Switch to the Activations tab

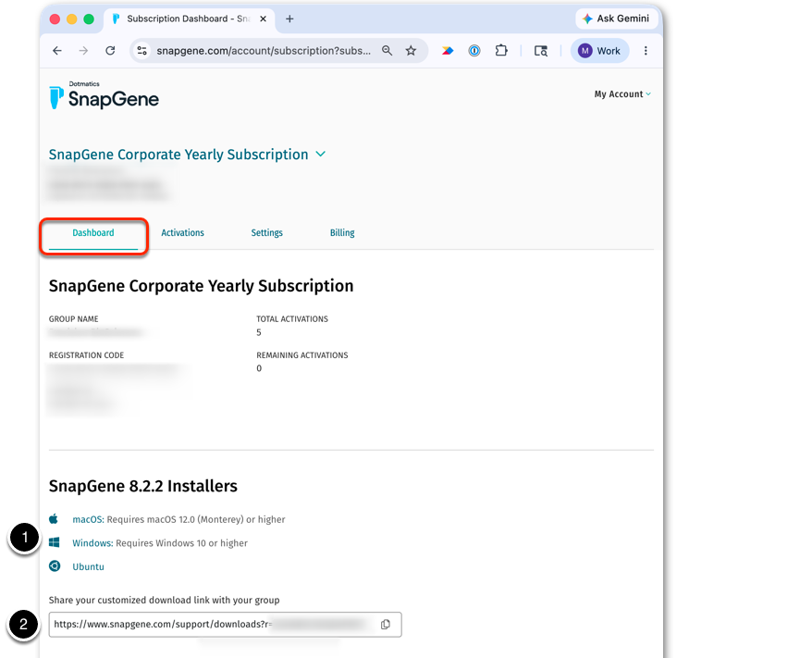tap(183, 233)
